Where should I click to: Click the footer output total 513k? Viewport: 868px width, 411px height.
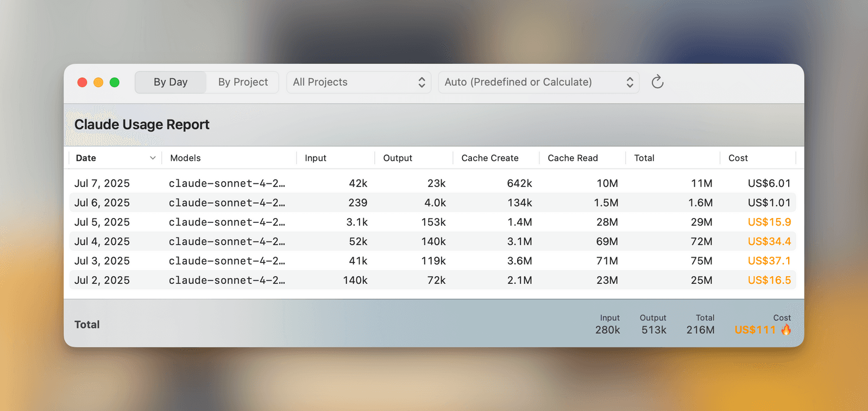click(x=653, y=330)
